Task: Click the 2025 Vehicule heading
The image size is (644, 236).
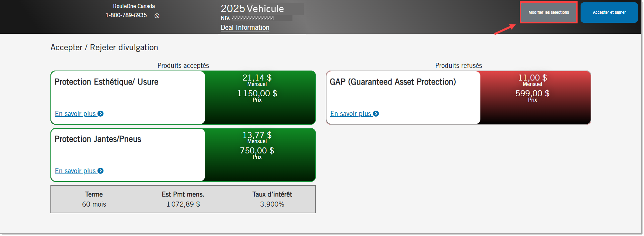Action: pyautogui.click(x=252, y=9)
